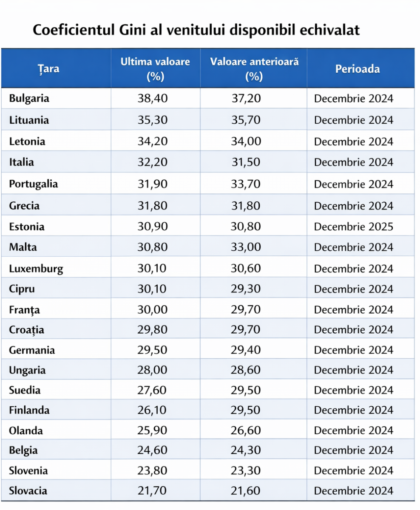Viewport: 420px width, 510px height.
Task: Click the table title about Coeficientul Gini
Action: [x=196, y=31]
